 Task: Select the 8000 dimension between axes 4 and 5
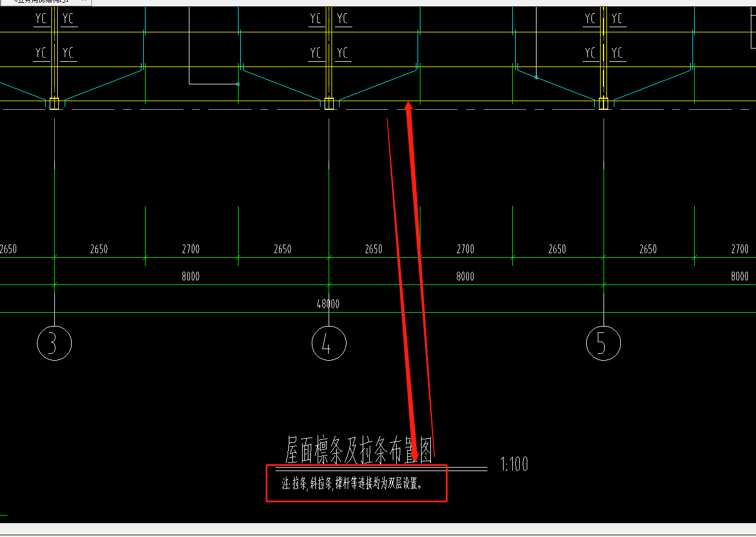pyautogui.click(x=465, y=276)
